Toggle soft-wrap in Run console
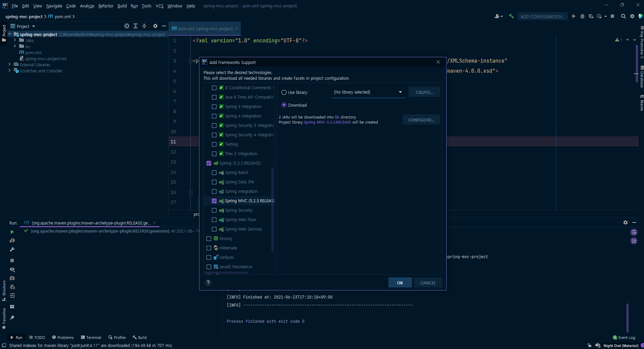The height and width of the screenshot is (349, 644). click(634, 232)
